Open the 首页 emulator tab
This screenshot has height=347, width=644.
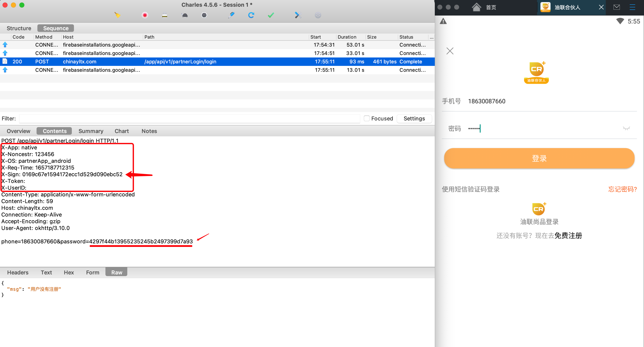pyautogui.click(x=491, y=7)
